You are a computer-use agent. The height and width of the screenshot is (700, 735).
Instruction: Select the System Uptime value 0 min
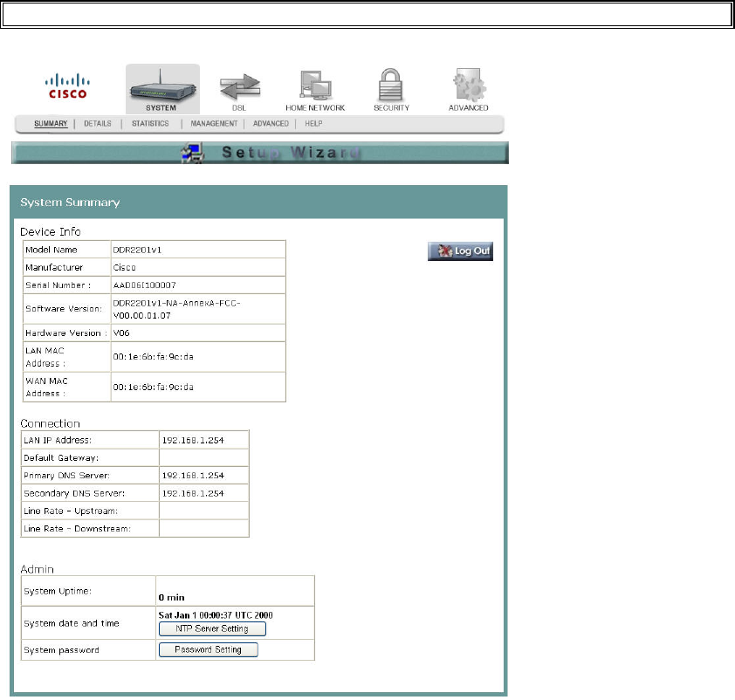coord(172,597)
